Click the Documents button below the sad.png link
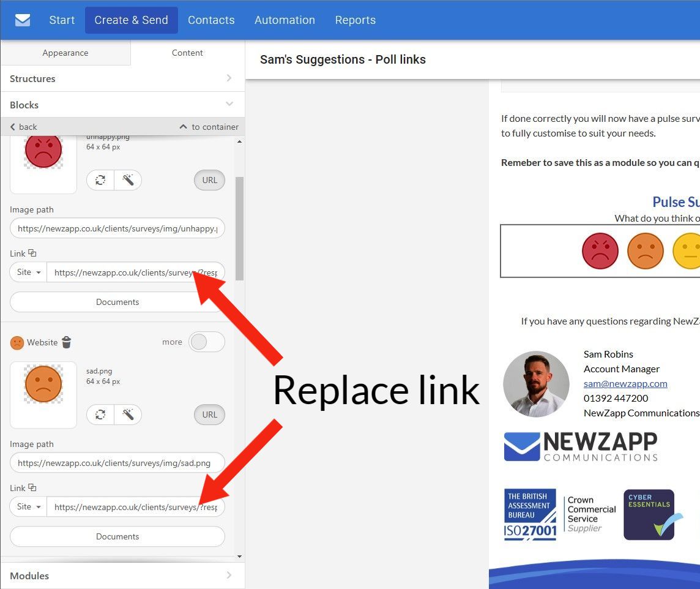700x589 pixels. tap(117, 536)
